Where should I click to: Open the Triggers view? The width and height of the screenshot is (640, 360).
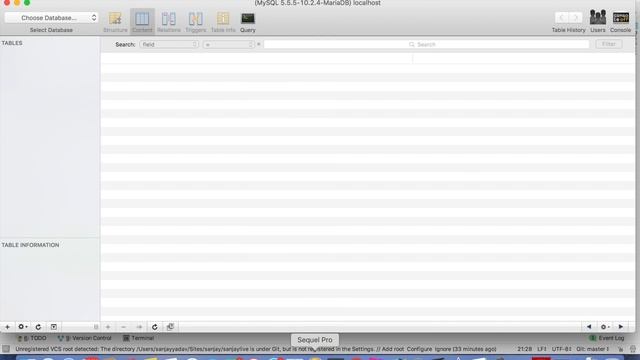tap(196, 22)
